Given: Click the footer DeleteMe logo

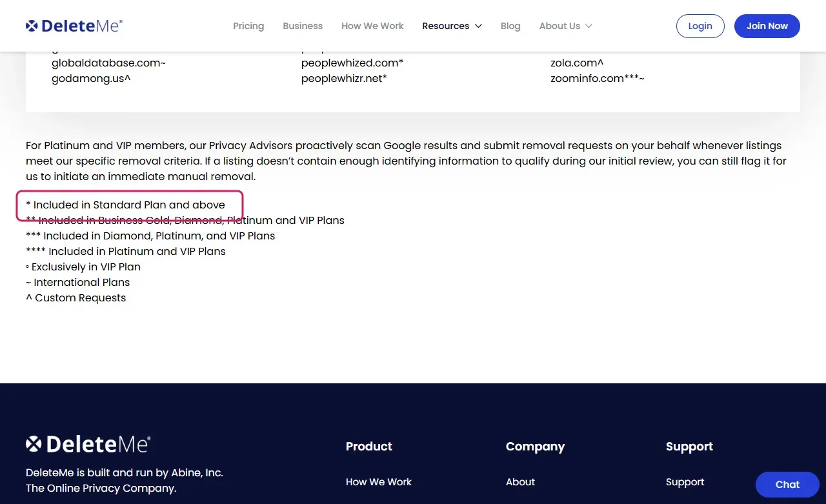Looking at the screenshot, I should click(x=88, y=444).
